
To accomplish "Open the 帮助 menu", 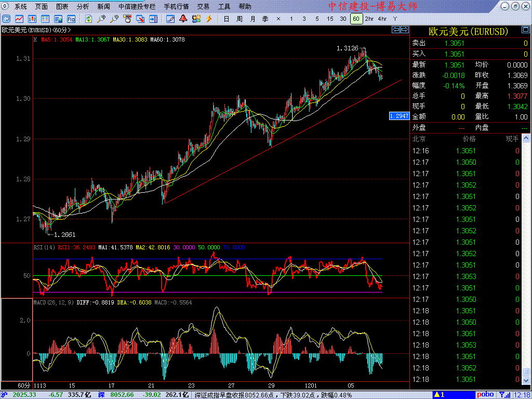I will 245,6.
